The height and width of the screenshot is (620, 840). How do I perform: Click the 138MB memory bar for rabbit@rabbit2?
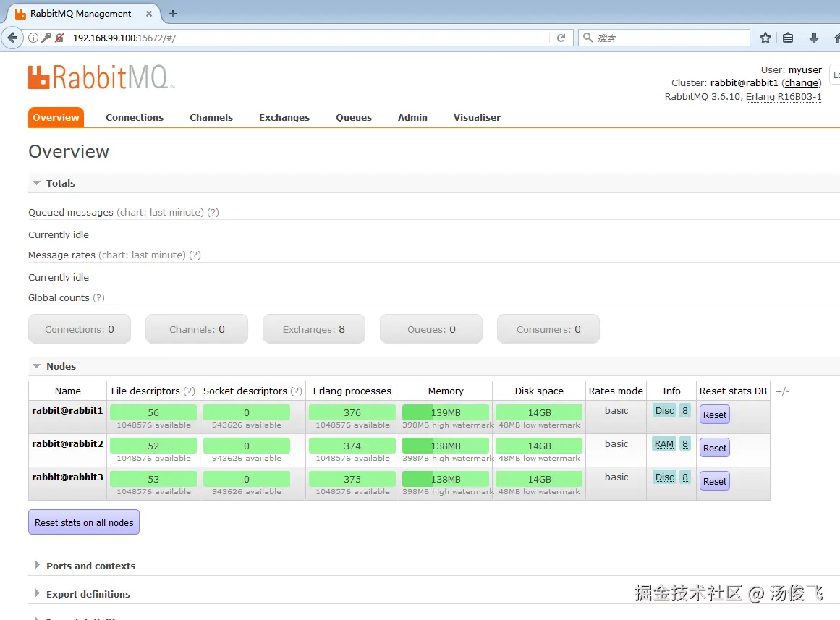(446, 446)
